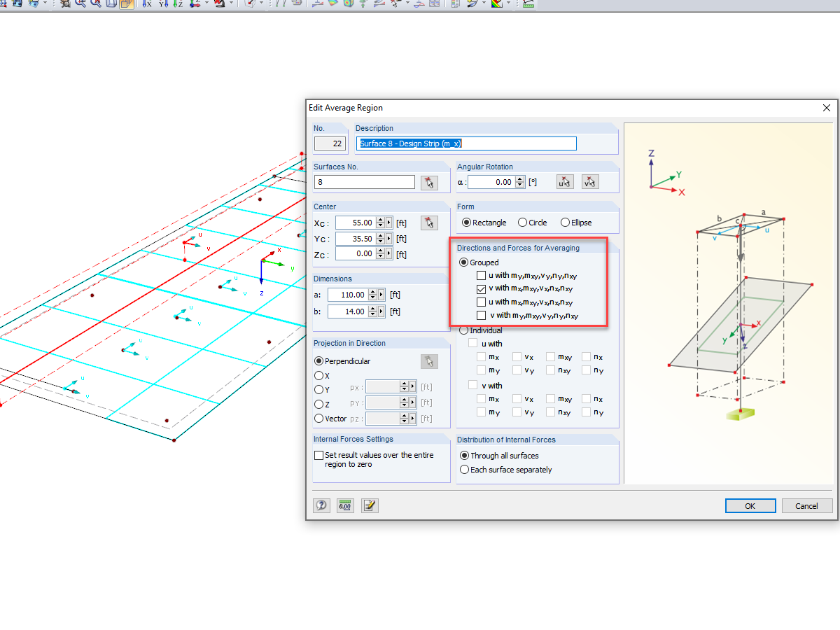Open units and decimals icon in dialog
This screenshot has width=840, height=630.
(x=345, y=505)
